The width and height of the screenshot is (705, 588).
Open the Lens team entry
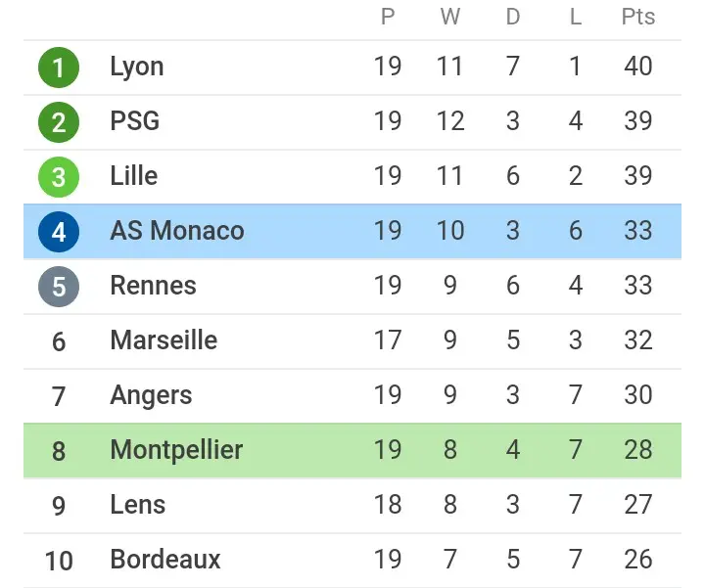click(x=138, y=505)
